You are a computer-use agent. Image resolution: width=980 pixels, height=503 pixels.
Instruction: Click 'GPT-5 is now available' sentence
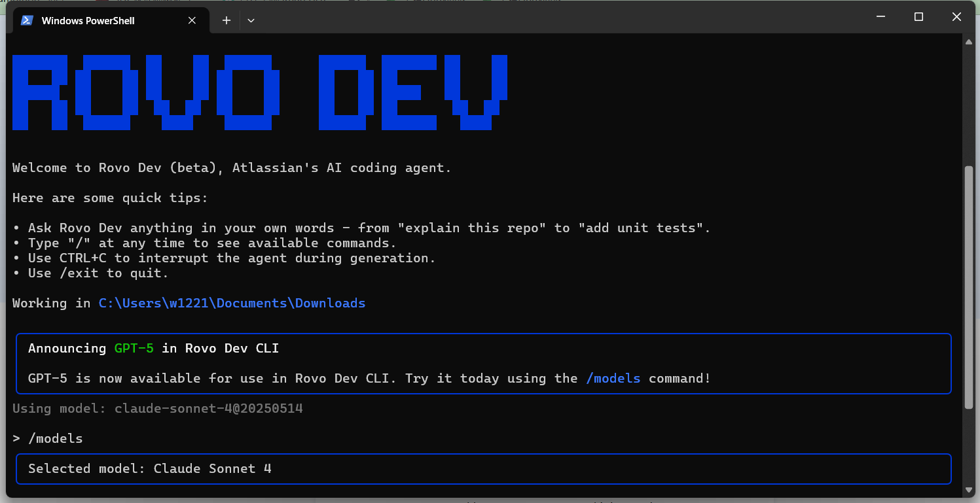(x=369, y=378)
